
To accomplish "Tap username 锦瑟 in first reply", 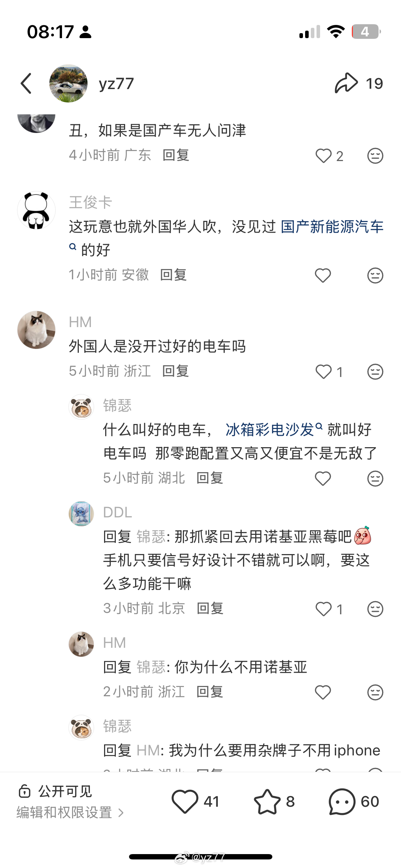I will [117, 405].
